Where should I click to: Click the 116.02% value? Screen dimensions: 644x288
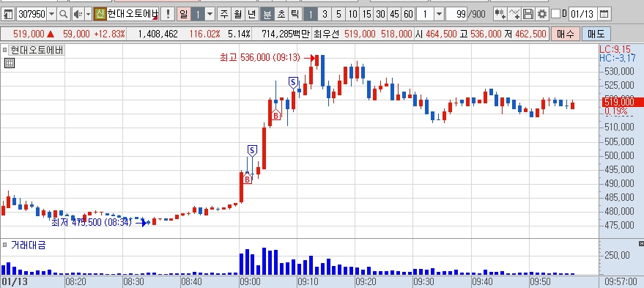[x=204, y=34]
